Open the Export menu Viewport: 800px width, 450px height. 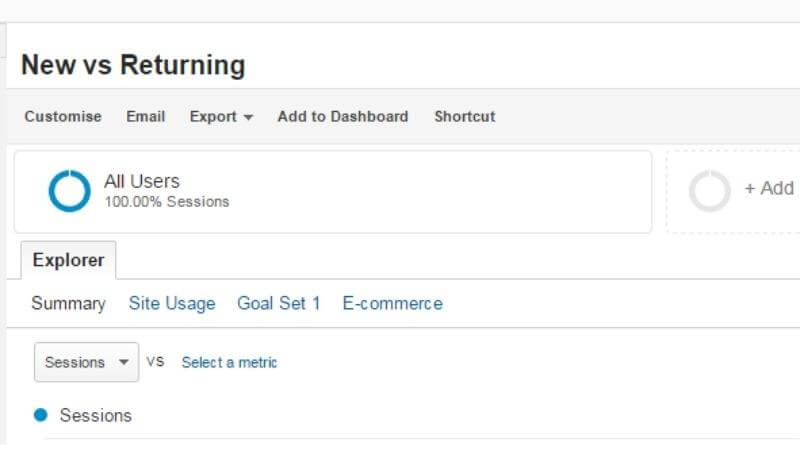221,117
